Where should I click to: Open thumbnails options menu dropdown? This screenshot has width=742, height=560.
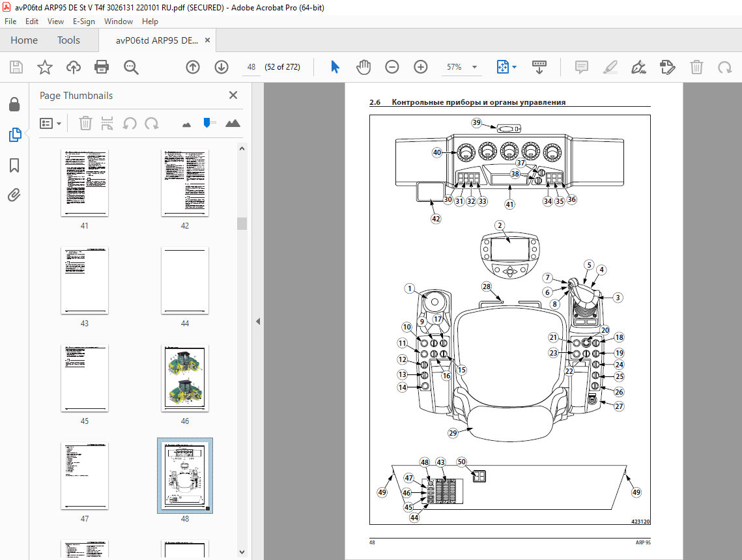pos(51,124)
